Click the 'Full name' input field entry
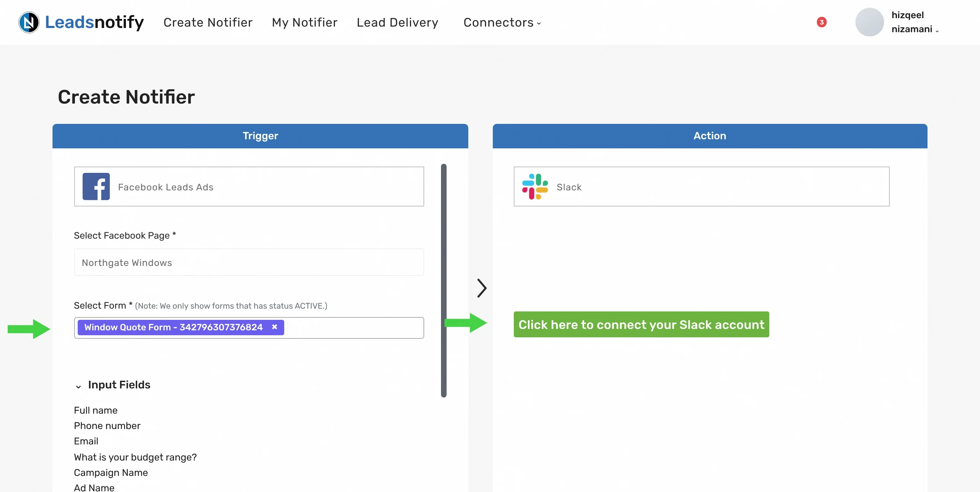The height and width of the screenshot is (492, 980). [x=96, y=410]
